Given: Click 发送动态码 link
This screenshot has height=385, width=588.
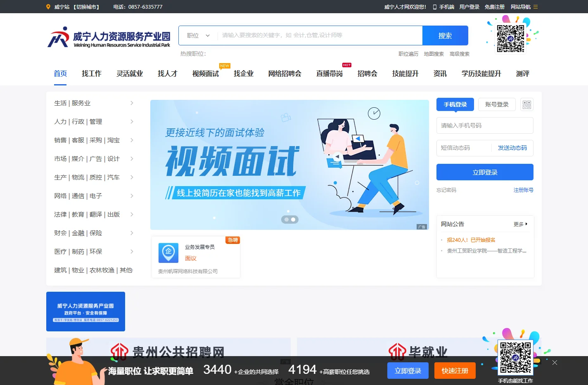Looking at the screenshot, I should (x=512, y=148).
